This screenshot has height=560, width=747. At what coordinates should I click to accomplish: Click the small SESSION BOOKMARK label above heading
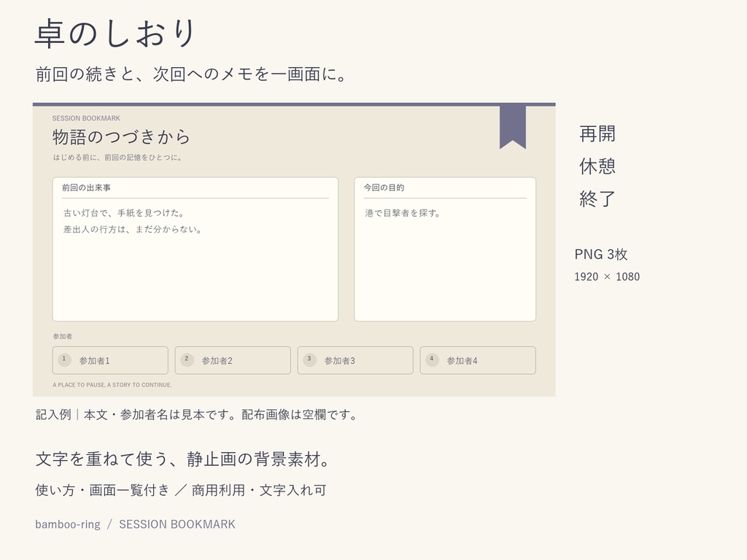click(86, 118)
